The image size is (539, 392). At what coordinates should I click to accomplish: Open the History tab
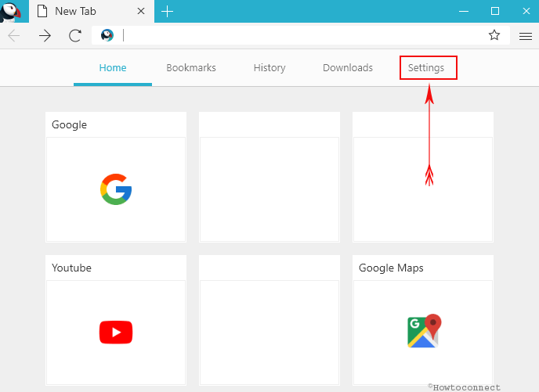click(x=269, y=68)
